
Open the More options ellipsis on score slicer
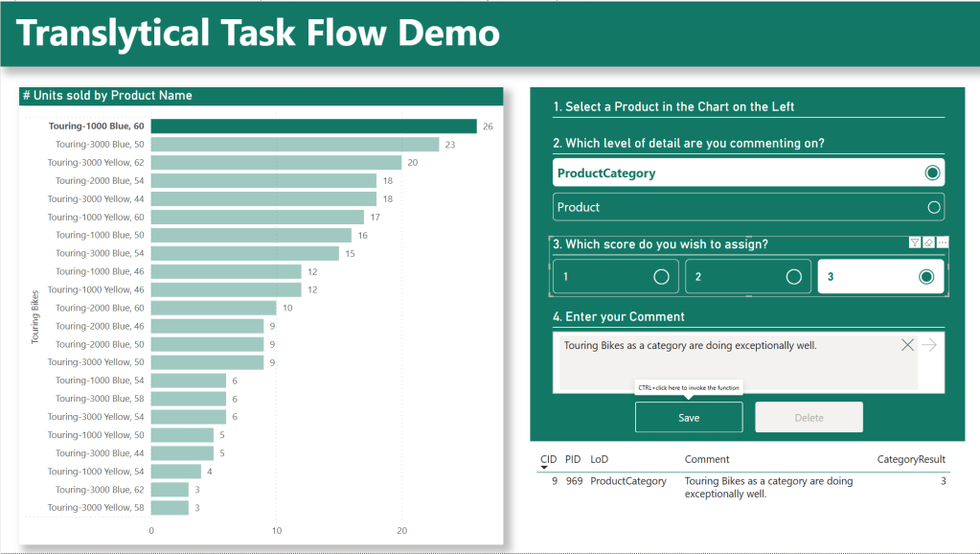tap(942, 242)
